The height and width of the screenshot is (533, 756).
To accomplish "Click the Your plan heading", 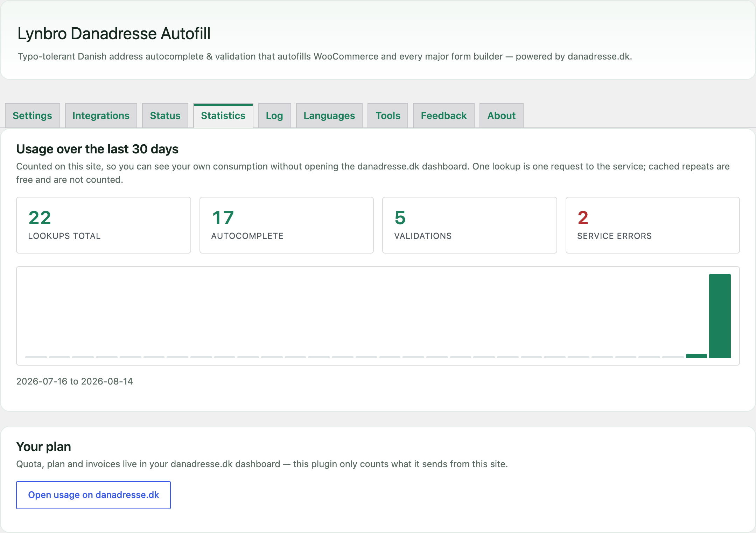I will (44, 447).
